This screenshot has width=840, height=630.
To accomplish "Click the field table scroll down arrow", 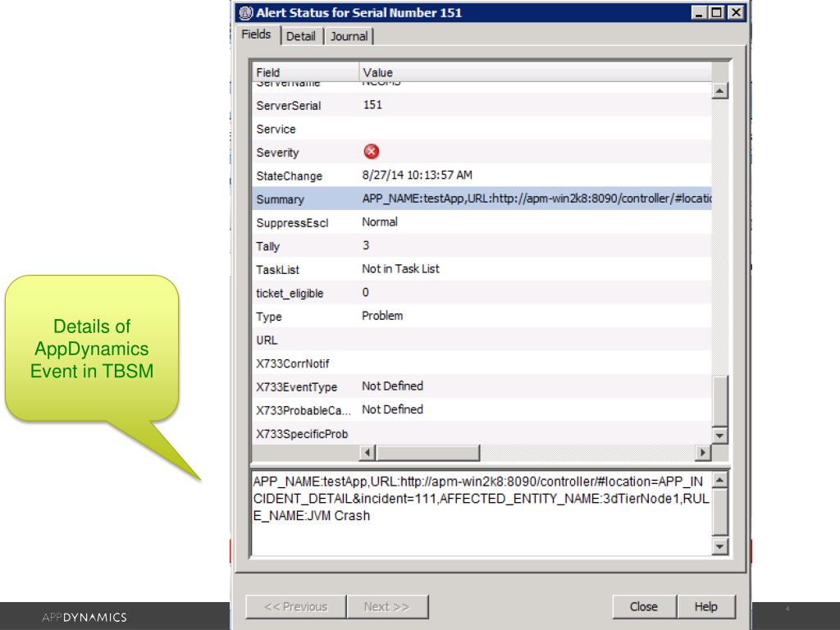I will tap(719, 436).
